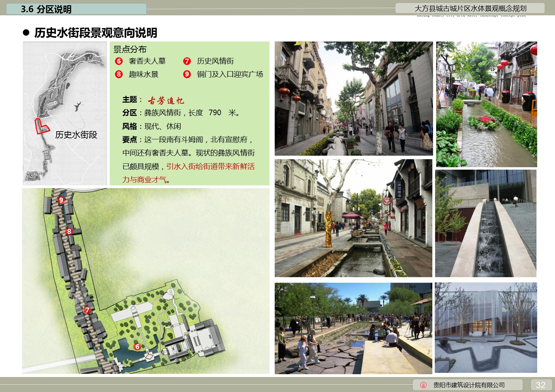Click the black bullet before the heading

26,33
